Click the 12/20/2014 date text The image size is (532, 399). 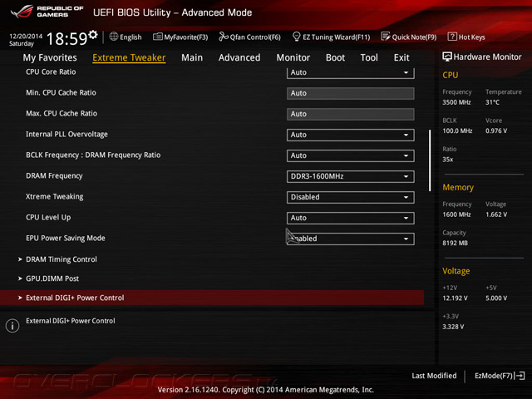(26, 36)
